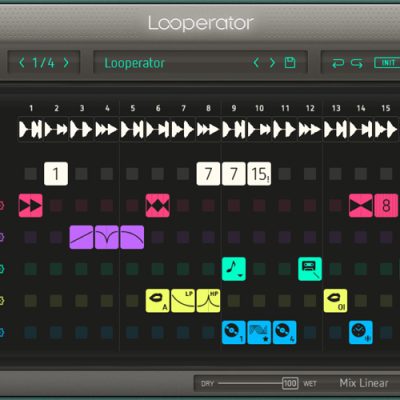Select the white loop cell '1' at step 2

[x=56, y=174]
